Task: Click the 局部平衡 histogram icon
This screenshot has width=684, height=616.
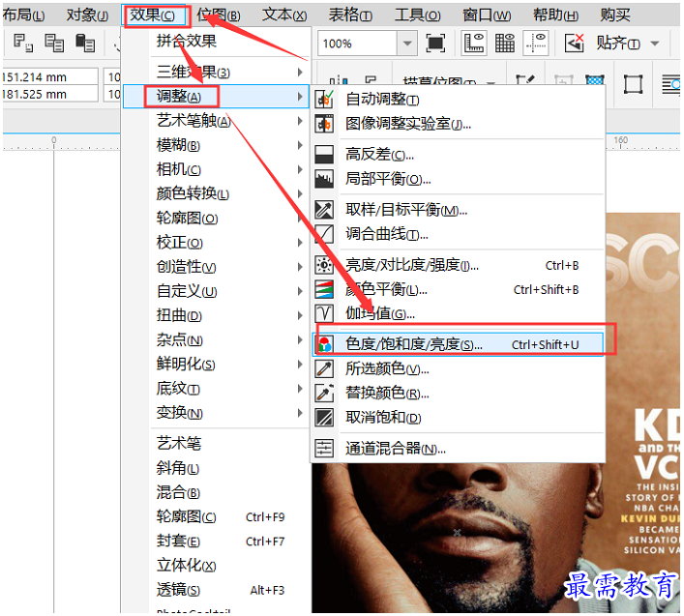Action: [x=324, y=179]
